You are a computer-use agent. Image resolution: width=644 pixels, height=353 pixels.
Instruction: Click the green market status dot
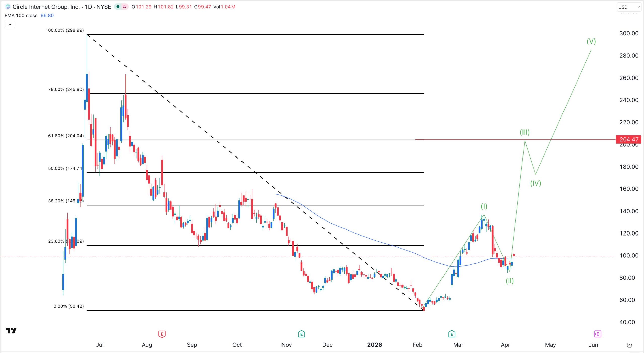pos(118,7)
